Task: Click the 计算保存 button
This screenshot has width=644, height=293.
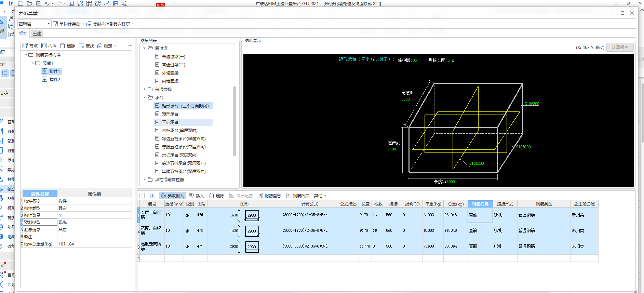Action: (x=620, y=47)
